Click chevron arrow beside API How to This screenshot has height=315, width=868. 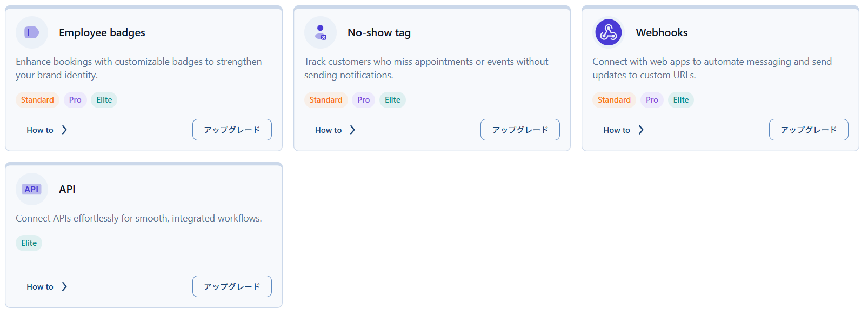pyautogui.click(x=64, y=286)
